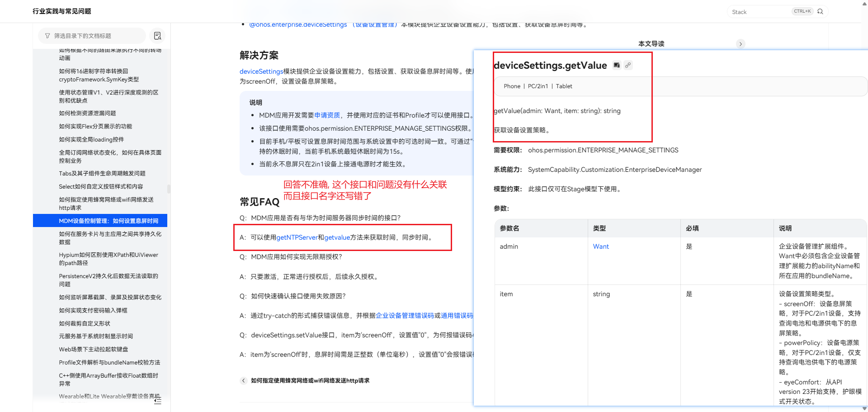The image size is (868, 412).
Task: Click the bottom-right scroll down arrow
Action: pyautogui.click(x=864, y=408)
